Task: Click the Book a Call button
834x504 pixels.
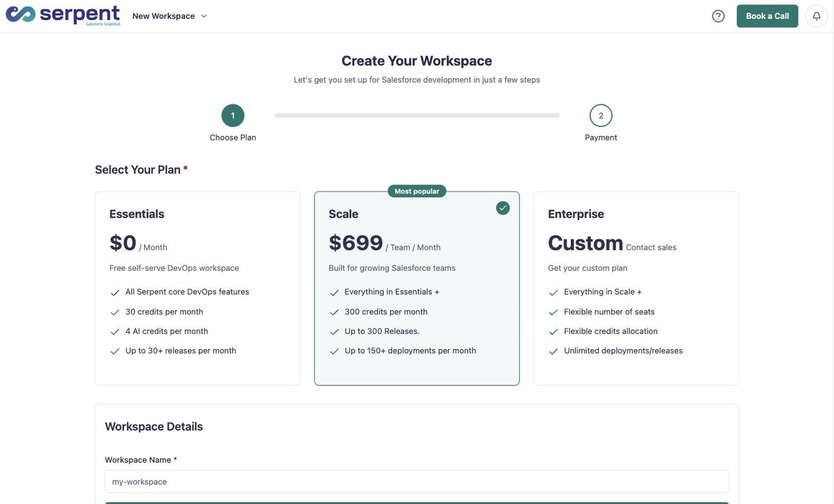Action: click(767, 16)
